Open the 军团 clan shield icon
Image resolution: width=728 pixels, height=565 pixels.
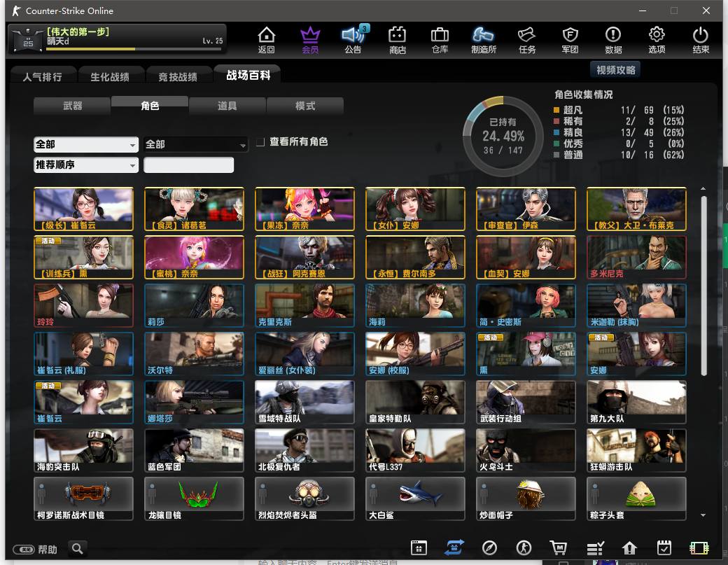[570, 39]
